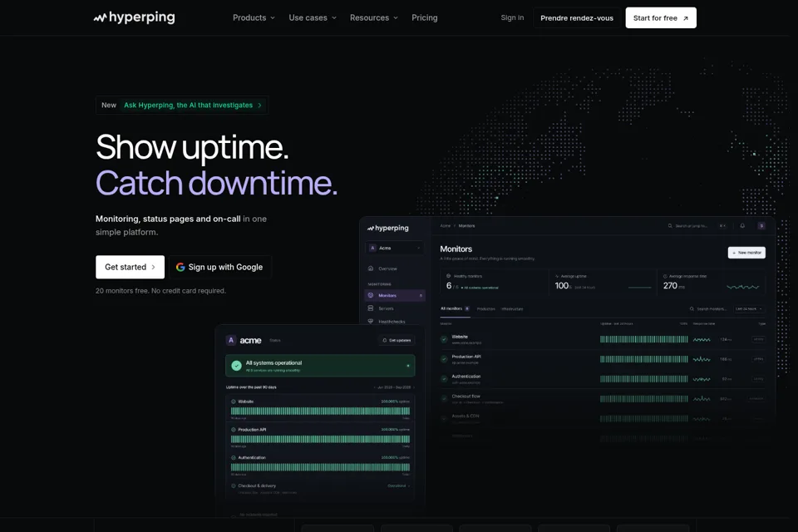
Task: Click the All systems operational banner
Action: click(x=320, y=366)
